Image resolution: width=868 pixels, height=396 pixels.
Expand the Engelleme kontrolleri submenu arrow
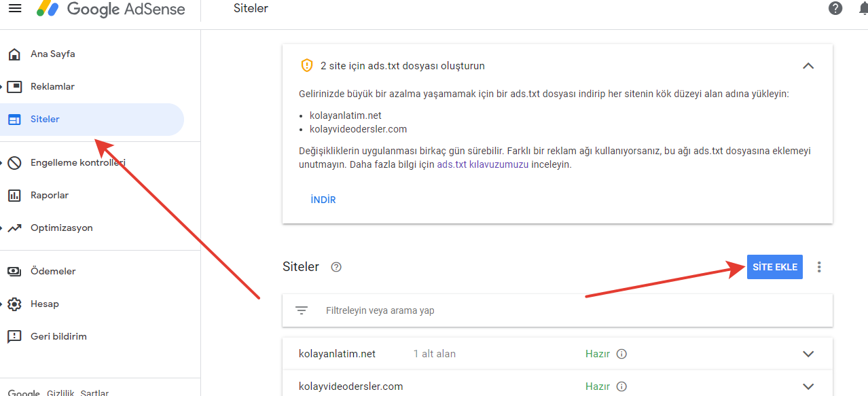(2, 162)
